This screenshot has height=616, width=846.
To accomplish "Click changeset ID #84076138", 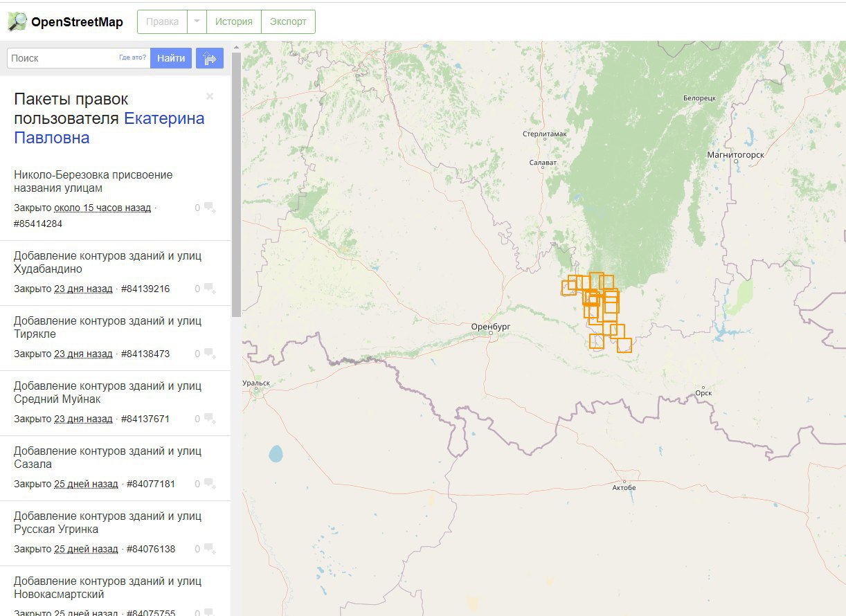I will (x=151, y=549).
